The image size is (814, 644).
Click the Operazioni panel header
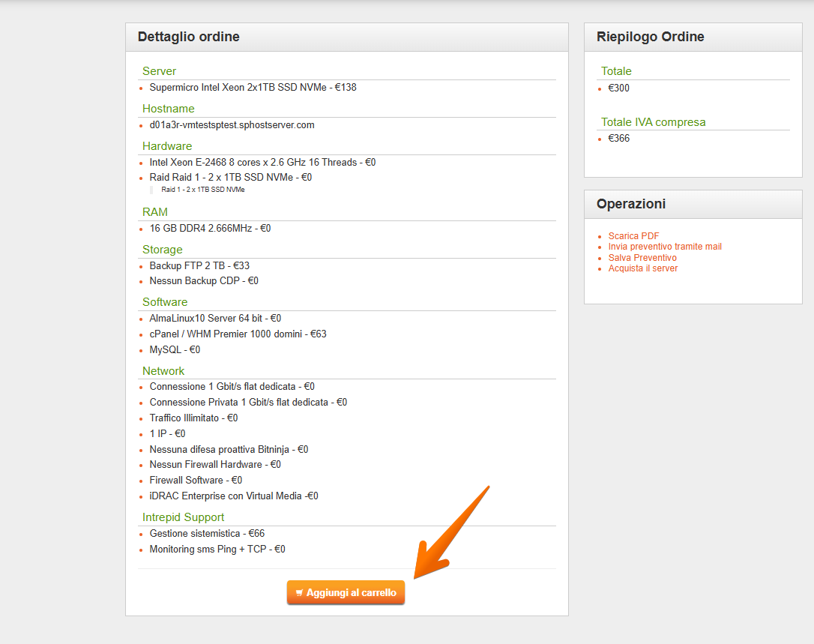point(630,204)
